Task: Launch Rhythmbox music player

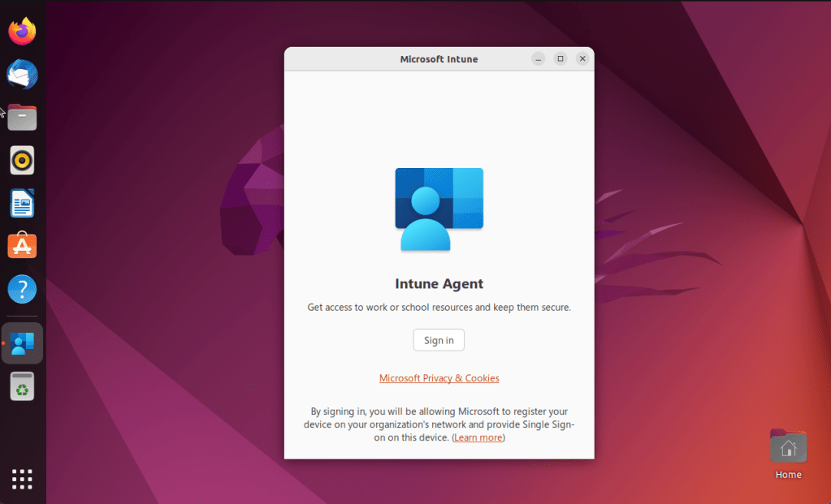Action: point(22,161)
